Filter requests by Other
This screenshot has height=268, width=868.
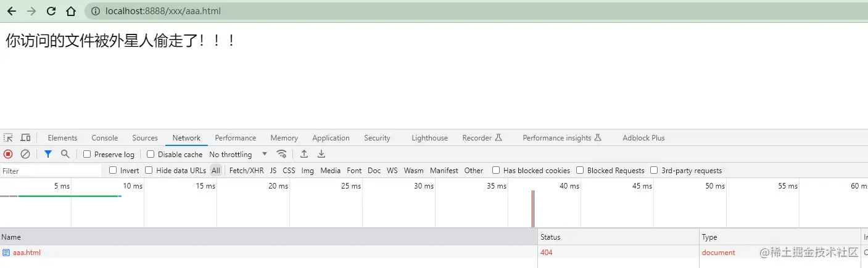[474, 171]
